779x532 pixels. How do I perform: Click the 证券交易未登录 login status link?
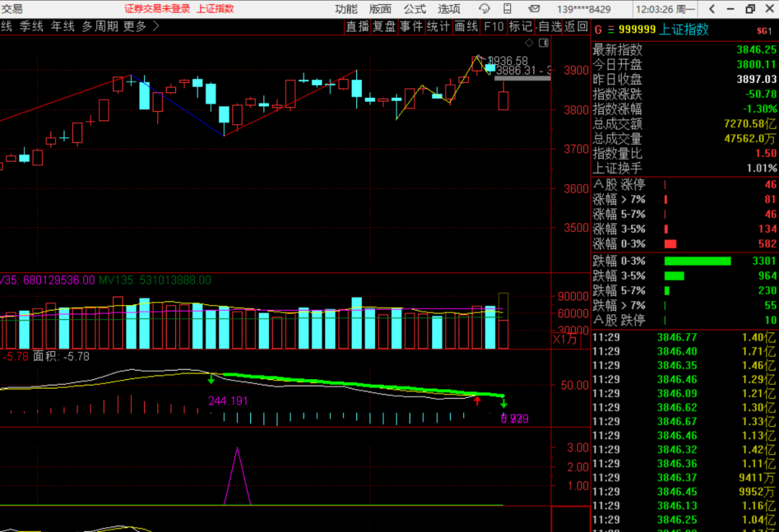click(x=157, y=9)
